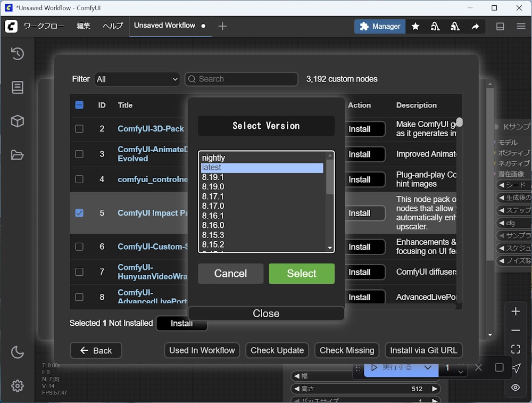The width and height of the screenshot is (532, 403).
Task: Select version 8.19.1
Action: click(x=262, y=177)
